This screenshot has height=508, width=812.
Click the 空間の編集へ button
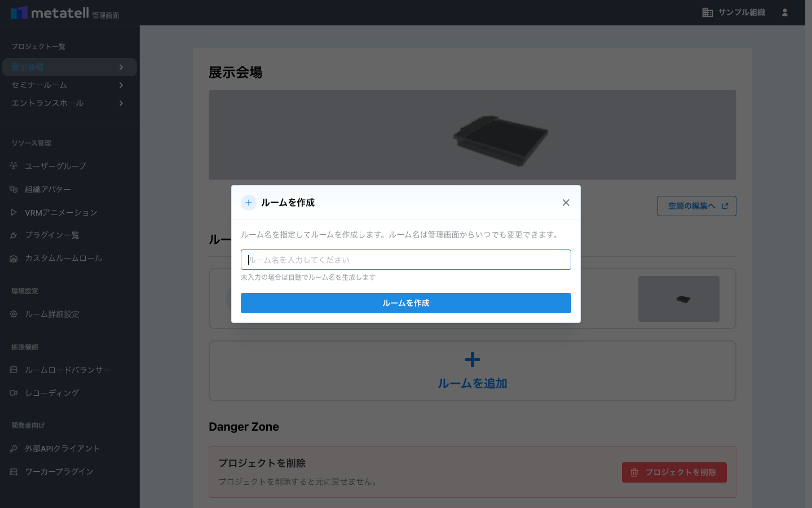pyautogui.click(x=697, y=206)
